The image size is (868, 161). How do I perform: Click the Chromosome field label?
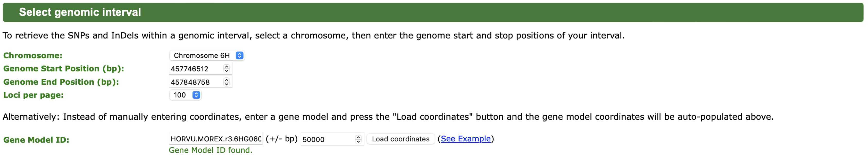coord(33,55)
